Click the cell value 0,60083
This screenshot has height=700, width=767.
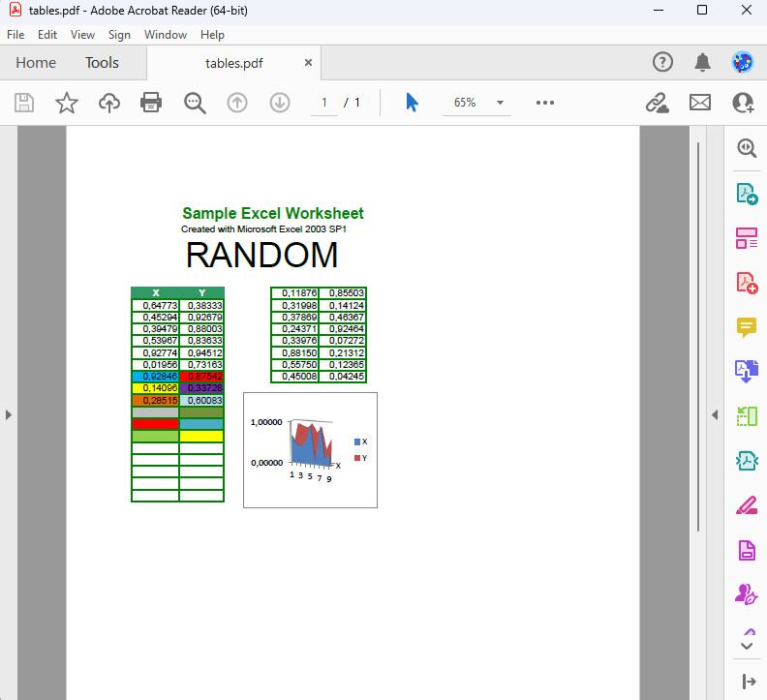[x=201, y=400]
